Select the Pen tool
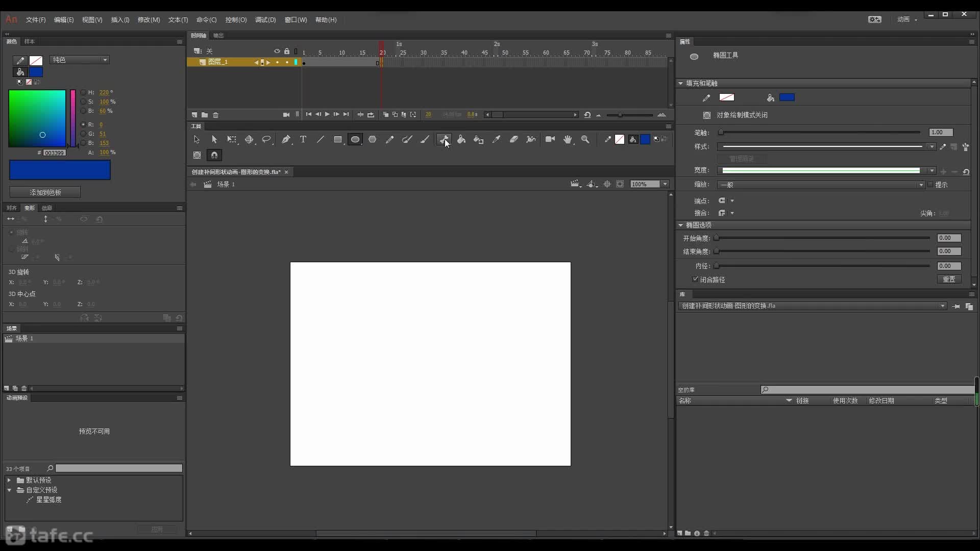 click(286, 139)
